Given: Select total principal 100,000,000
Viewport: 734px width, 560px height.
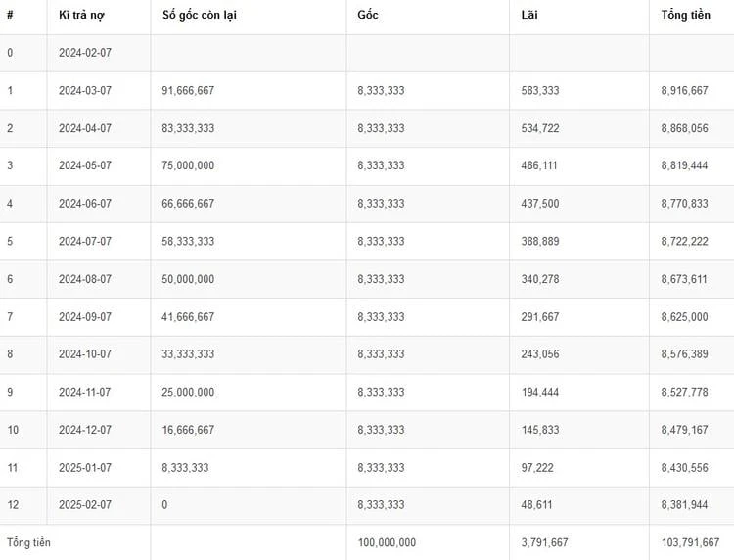Looking at the screenshot, I should (387, 542).
